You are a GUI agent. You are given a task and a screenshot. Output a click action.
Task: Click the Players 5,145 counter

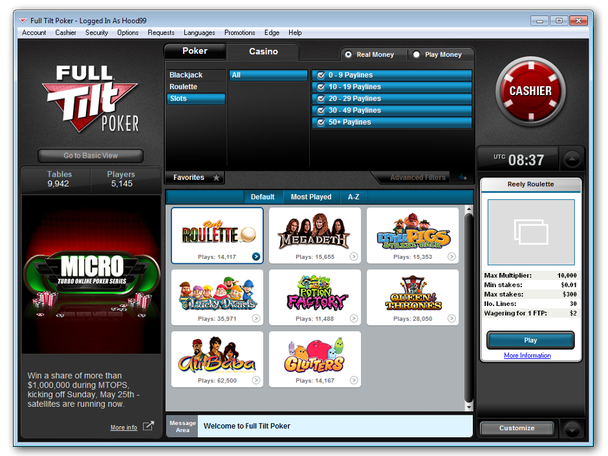tap(121, 179)
